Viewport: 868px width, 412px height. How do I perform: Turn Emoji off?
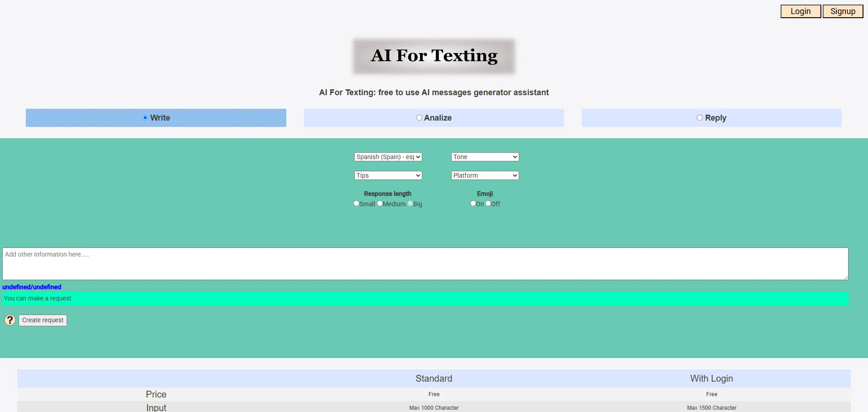tap(488, 204)
